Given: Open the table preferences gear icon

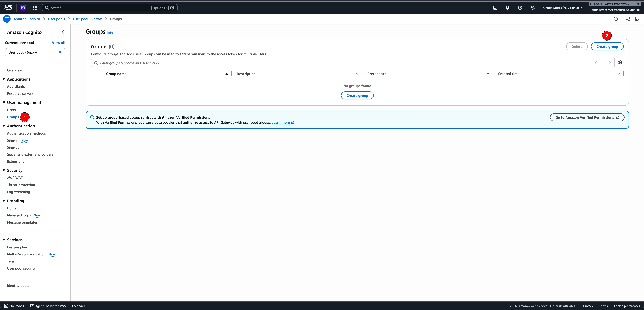Looking at the screenshot, I should coord(620,62).
